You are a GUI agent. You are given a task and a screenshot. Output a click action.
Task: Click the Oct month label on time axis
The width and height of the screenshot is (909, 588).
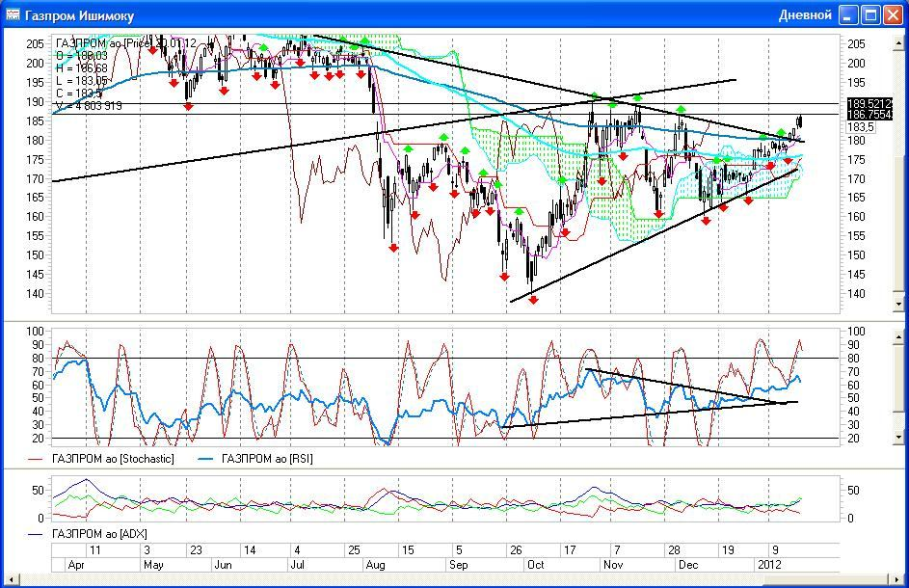536,565
